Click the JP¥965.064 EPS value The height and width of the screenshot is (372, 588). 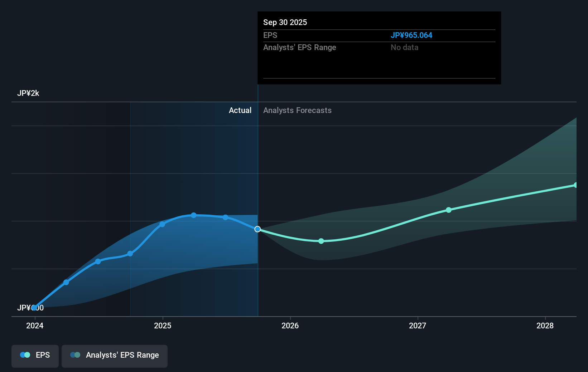point(411,35)
